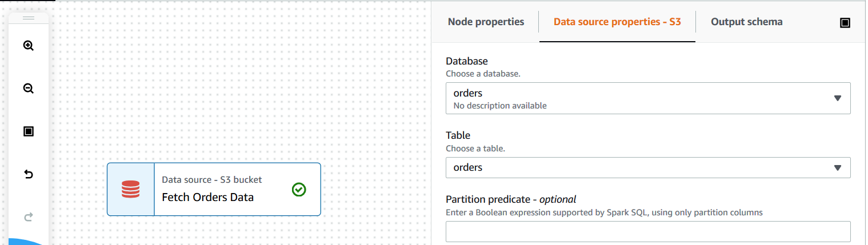
Task: Open the Database selection dropdown
Action: pyautogui.click(x=640, y=98)
